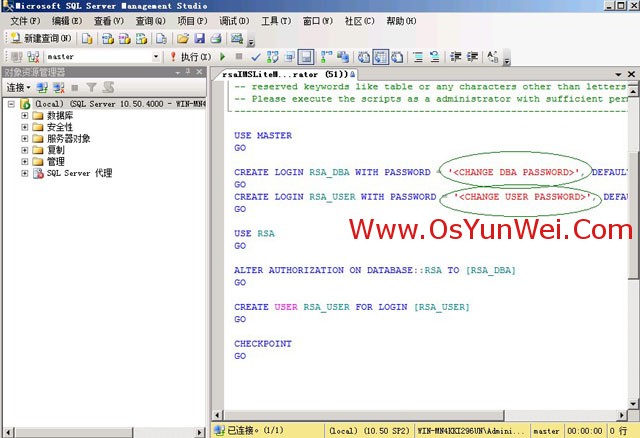
Task: Collapse the (local) server node
Action: 11,104
